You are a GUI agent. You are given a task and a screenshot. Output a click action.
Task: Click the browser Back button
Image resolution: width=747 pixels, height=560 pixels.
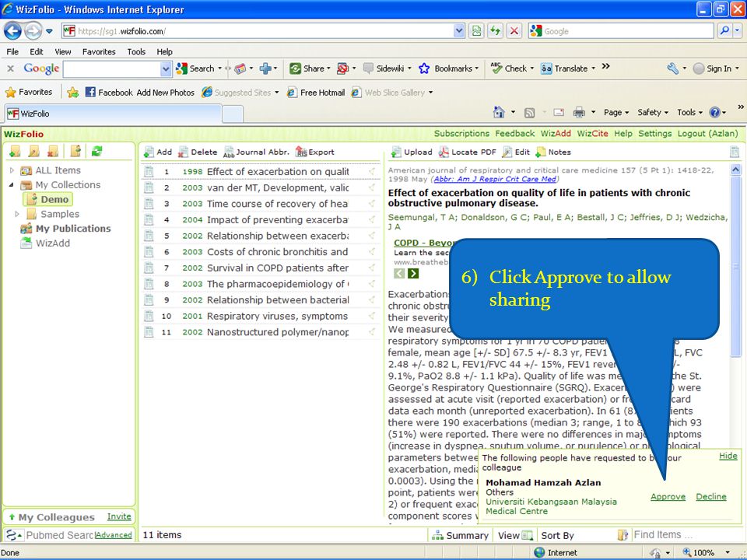(x=13, y=31)
